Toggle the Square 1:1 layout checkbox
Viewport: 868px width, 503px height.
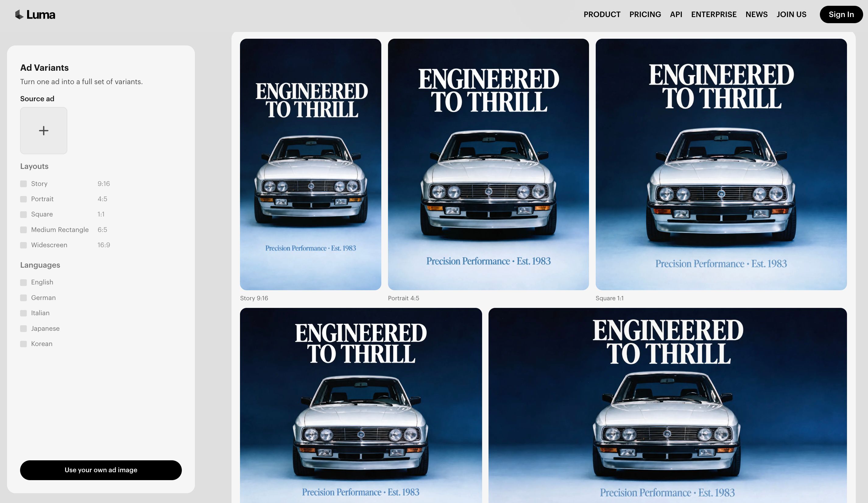click(23, 214)
